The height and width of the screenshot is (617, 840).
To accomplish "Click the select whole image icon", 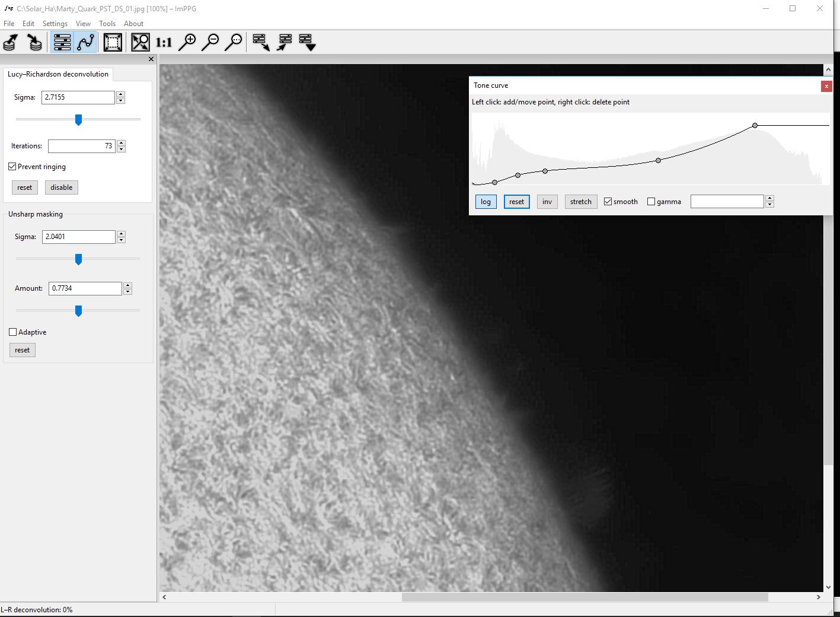I will coord(113,42).
